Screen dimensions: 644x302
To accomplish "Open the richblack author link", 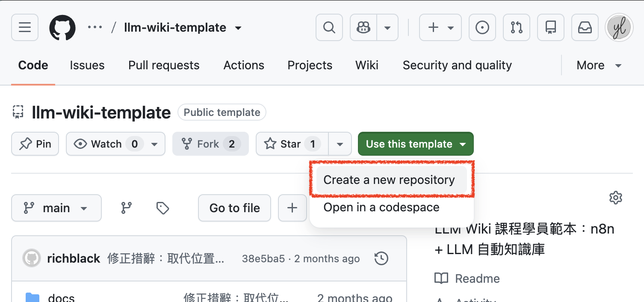I will tap(74, 258).
